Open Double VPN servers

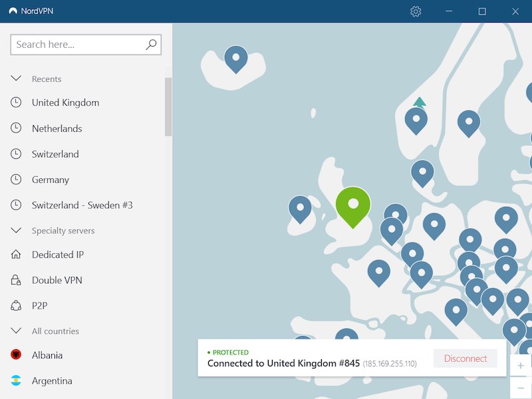[57, 280]
